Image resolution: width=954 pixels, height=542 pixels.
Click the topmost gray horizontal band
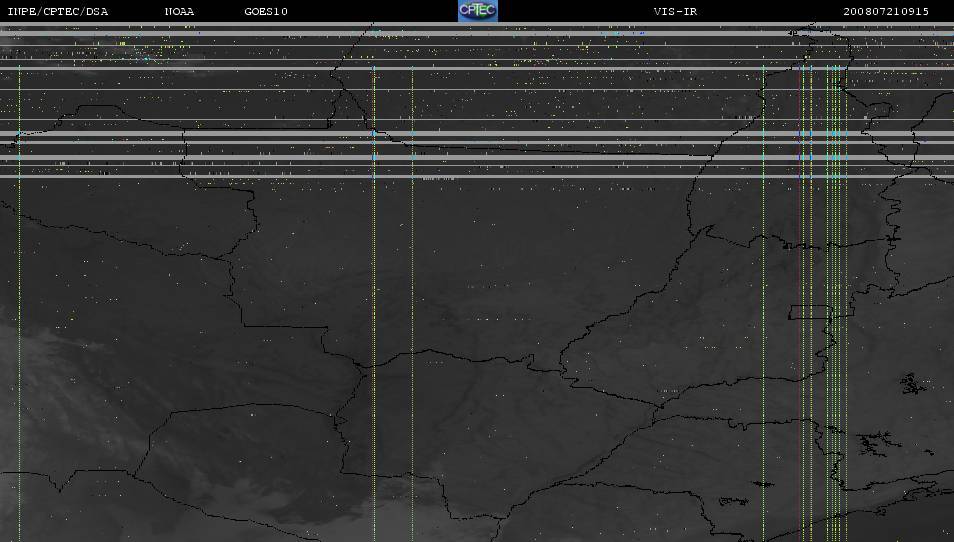[x=477, y=24]
